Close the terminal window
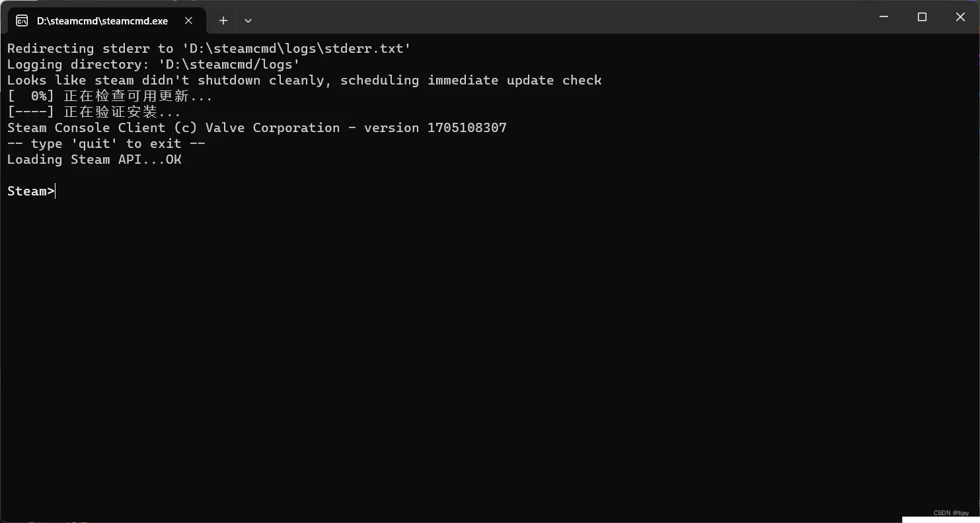The width and height of the screenshot is (980, 523). pyautogui.click(x=960, y=17)
